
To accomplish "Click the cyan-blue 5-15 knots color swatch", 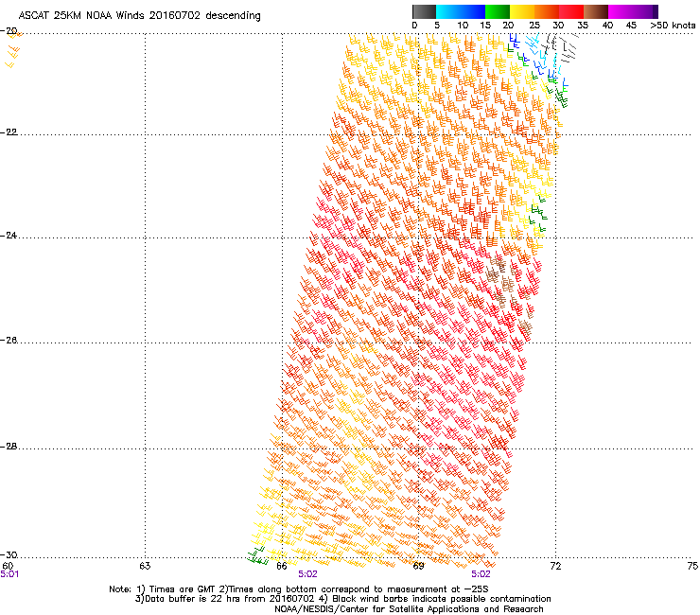I will [x=461, y=11].
